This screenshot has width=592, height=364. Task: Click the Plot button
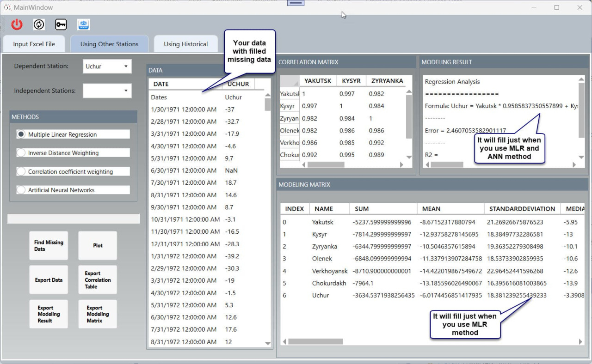[x=98, y=246]
